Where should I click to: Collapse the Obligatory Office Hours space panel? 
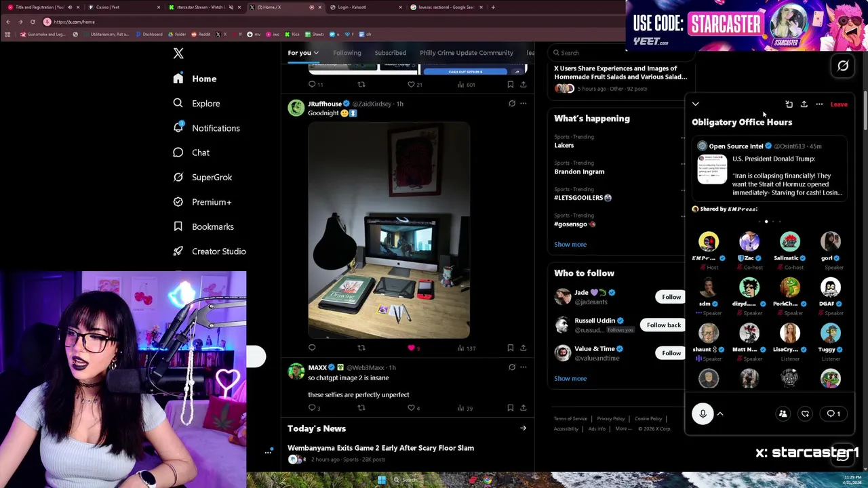pyautogui.click(x=696, y=104)
